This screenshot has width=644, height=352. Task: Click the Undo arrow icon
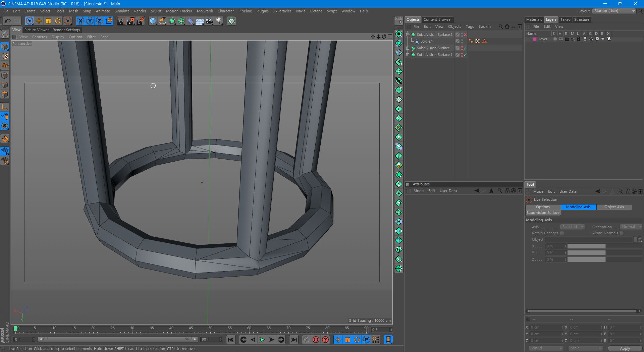point(7,21)
